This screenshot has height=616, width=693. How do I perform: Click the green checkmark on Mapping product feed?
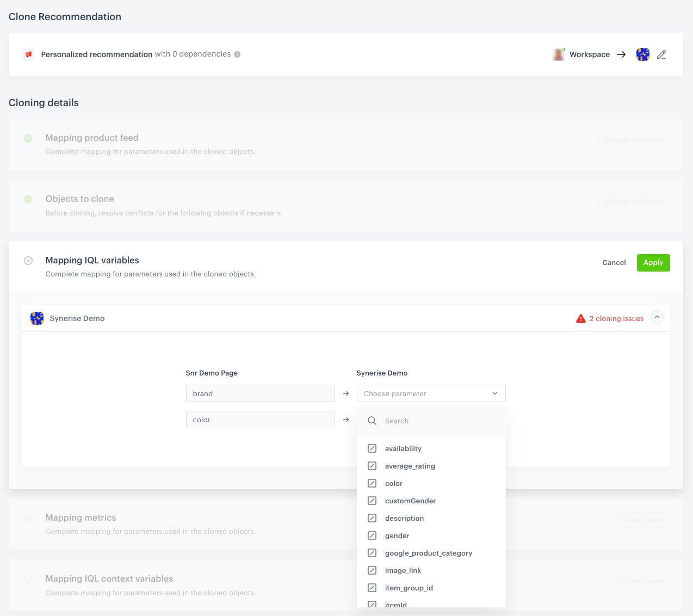pos(28,138)
